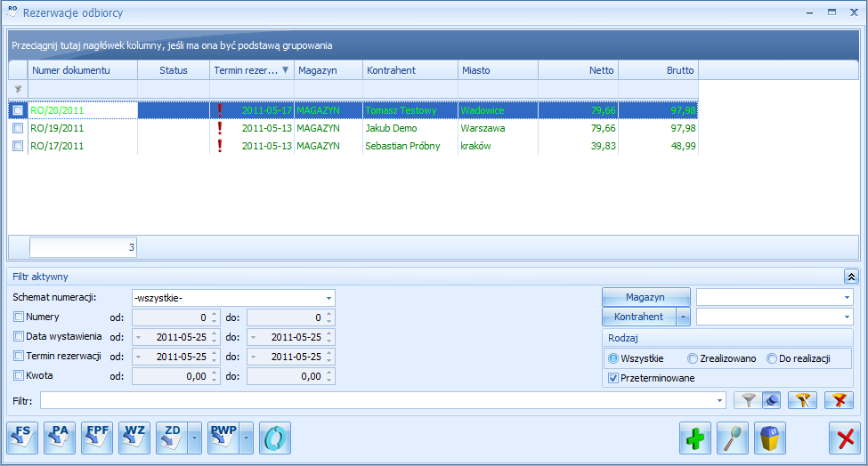Screen dimensions: 868x466
Task: Click the refresh list icon
Action: (274, 438)
